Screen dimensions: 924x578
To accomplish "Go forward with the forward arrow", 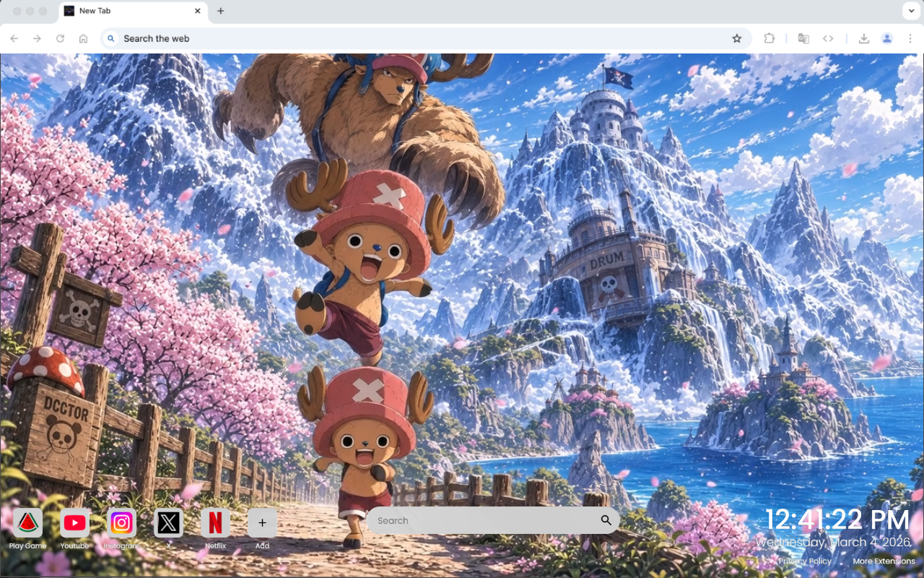I will 37,38.
